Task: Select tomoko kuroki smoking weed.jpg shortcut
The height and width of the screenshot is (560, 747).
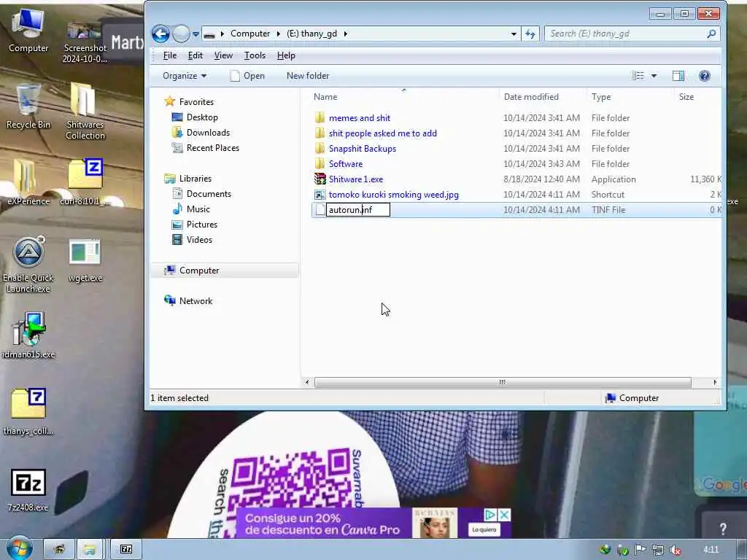Action: [393, 194]
